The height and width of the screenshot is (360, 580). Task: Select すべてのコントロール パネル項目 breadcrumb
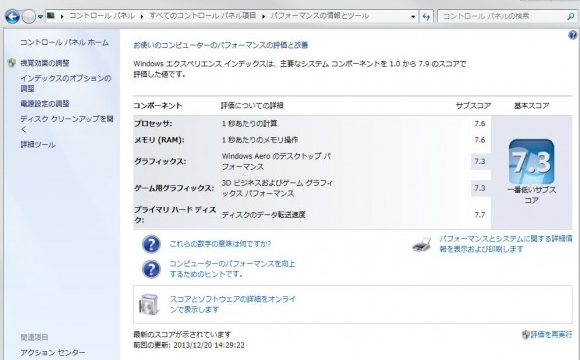(x=203, y=16)
